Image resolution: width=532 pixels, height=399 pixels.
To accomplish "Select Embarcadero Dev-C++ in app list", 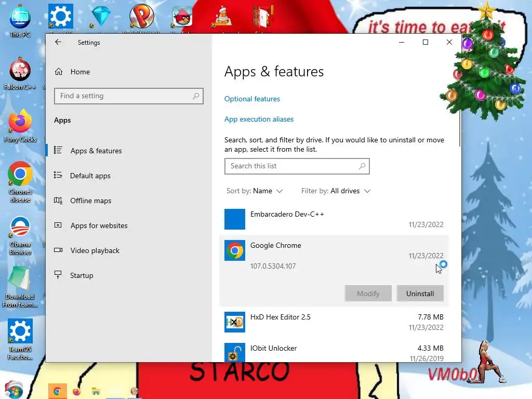I will coord(334,219).
